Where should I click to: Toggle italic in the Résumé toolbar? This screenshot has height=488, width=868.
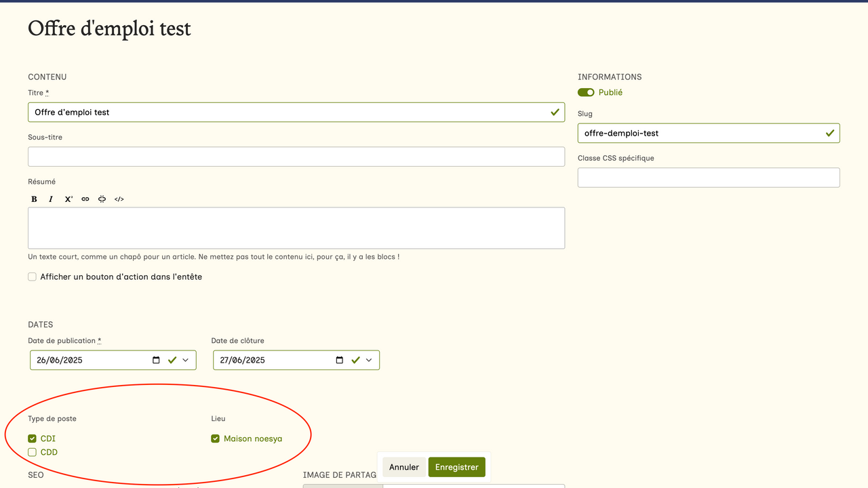[x=51, y=199]
